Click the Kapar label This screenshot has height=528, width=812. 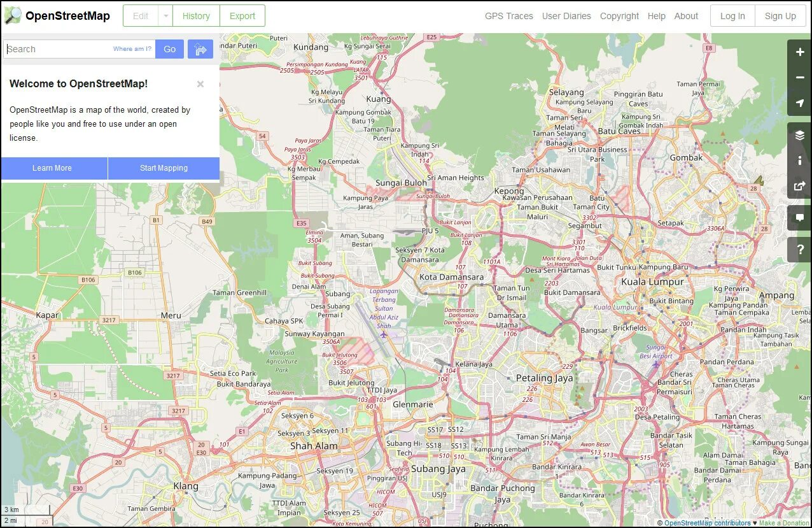coord(47,315)
